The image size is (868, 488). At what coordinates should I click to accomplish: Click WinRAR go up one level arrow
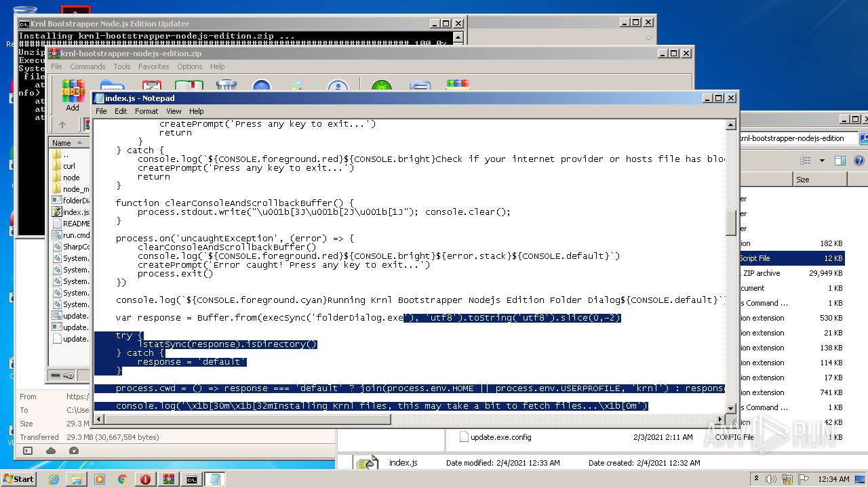(62, 125)
